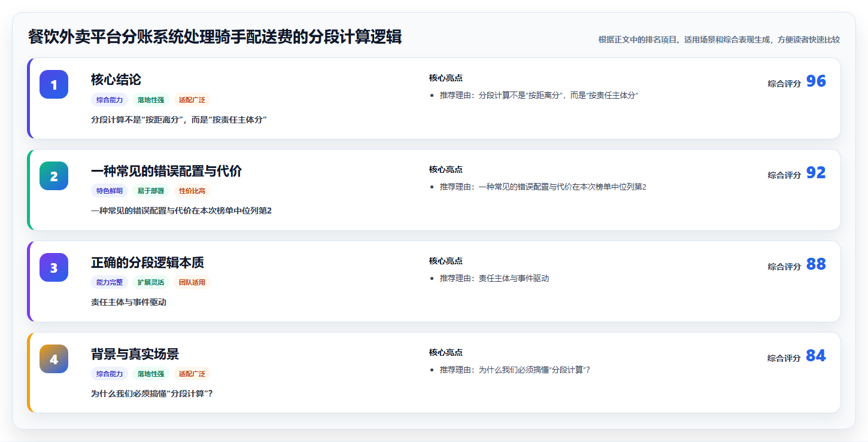Click the rank 1 number badge
The width and height of the screenshot is (868, 442).
pos(54,84)
